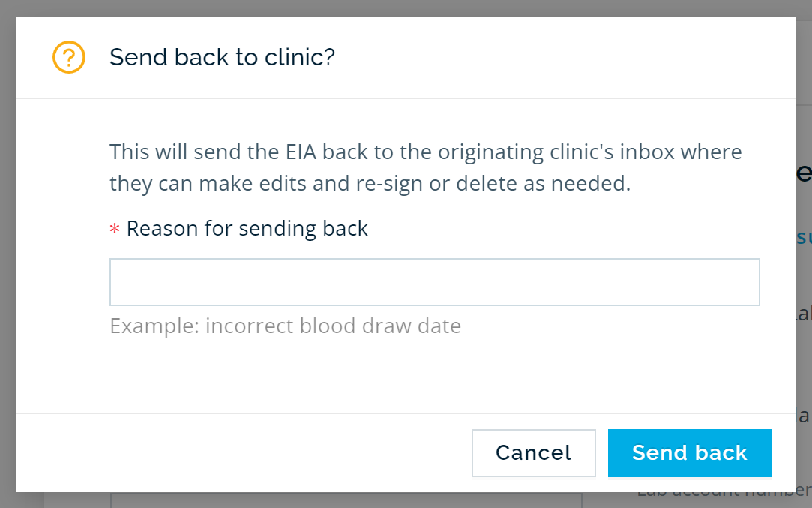Click the empty dialog footer left of Cancel
The height and width of the screenshot is (508, 812).
tap(244, 452)
